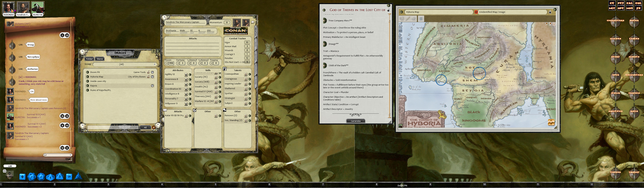Open the COL colors shortcut
Screen dimensions: 644x188
[x=638, y=3]
